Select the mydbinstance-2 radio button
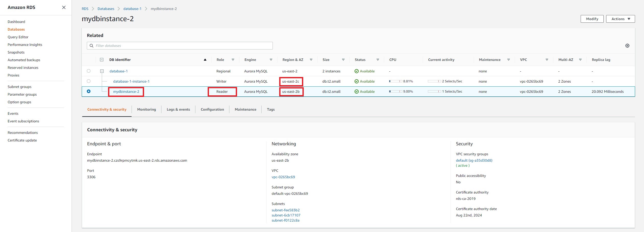644x232 pixels. pos(89,91)
